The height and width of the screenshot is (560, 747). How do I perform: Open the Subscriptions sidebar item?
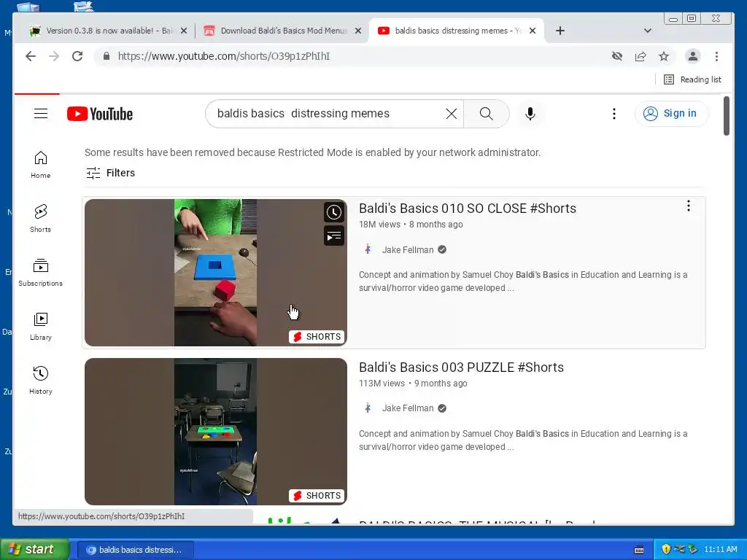click(41, 273)
